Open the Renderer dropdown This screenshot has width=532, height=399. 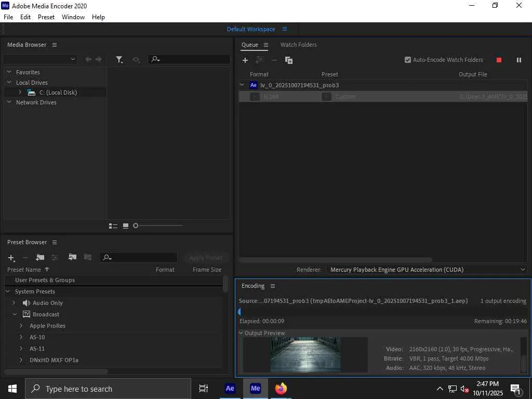pyautogui.click(x=427, y=270)
